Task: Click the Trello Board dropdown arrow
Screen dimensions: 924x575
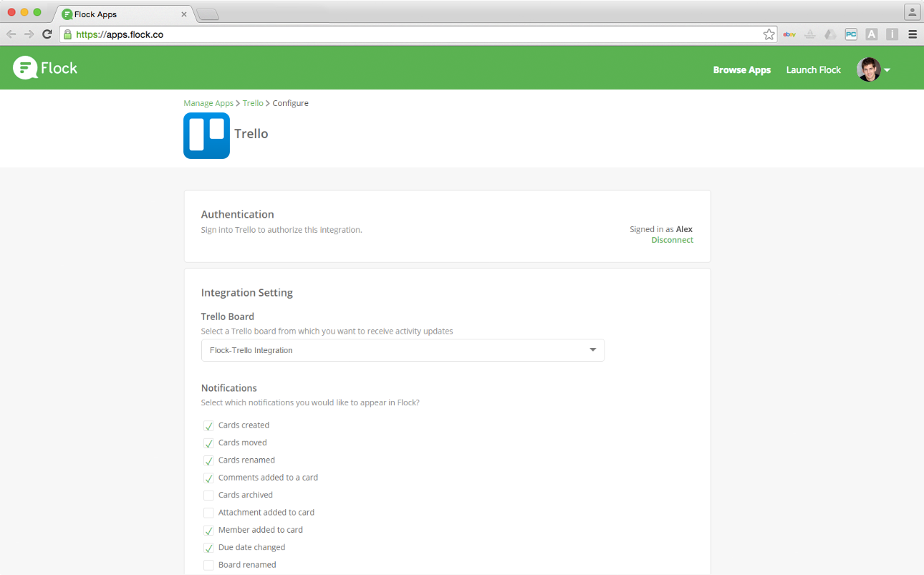Action: (x=592, y=350)
